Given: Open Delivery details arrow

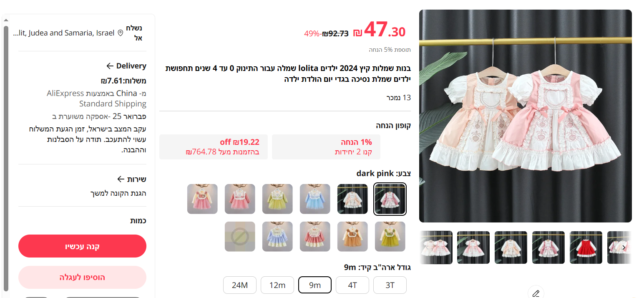Looking at the screenshot, I should (x=110, y=66).
